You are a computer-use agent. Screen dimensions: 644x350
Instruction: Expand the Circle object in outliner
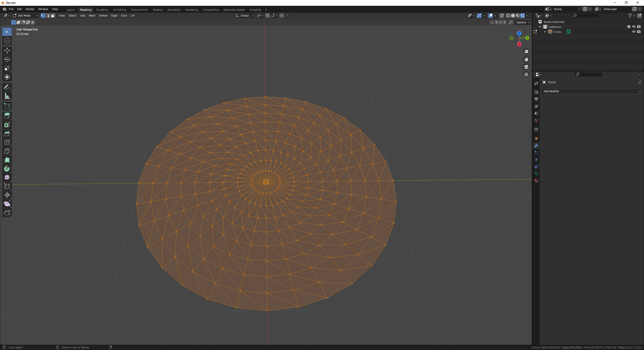click(545, 32)
